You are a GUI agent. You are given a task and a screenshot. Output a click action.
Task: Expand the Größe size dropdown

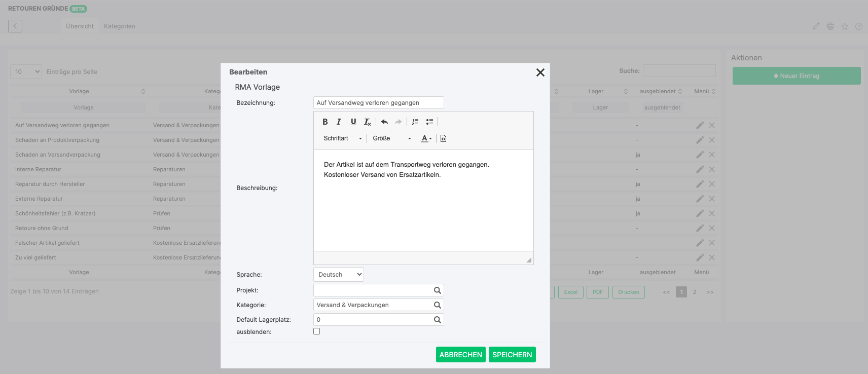tap(391, 138)
